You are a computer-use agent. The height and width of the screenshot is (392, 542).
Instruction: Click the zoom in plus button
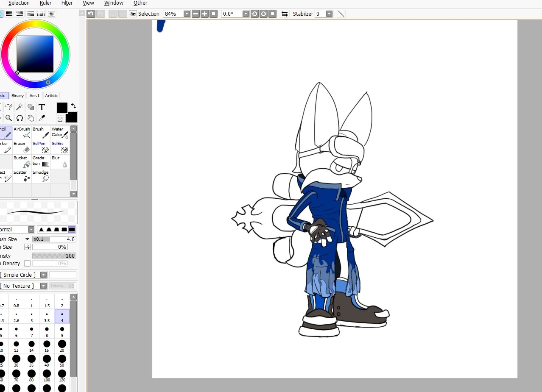click(x=204, y=14)
